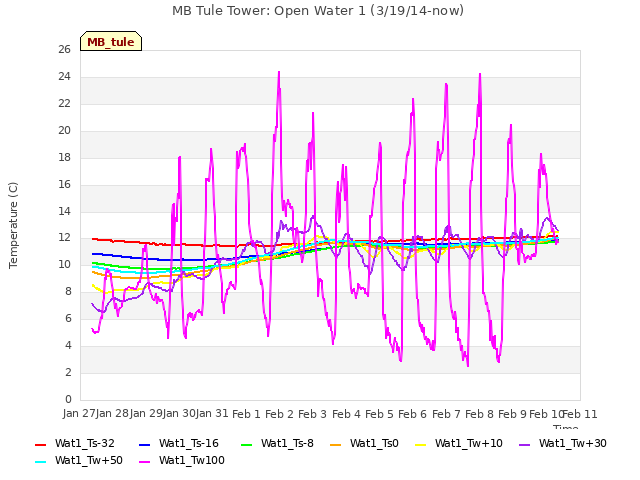
Task: Click the Feb 9 x-axis tick label
Action: [x=513, y=414]
